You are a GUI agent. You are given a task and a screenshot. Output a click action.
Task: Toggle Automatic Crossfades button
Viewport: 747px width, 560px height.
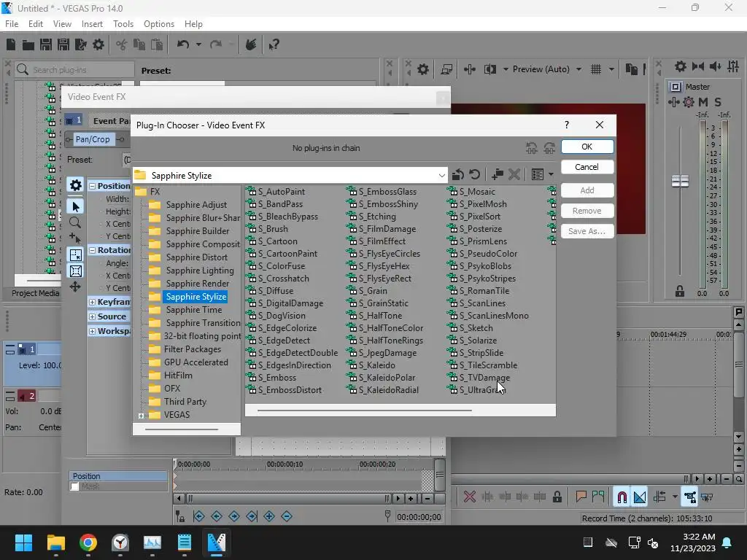(639, 497)
